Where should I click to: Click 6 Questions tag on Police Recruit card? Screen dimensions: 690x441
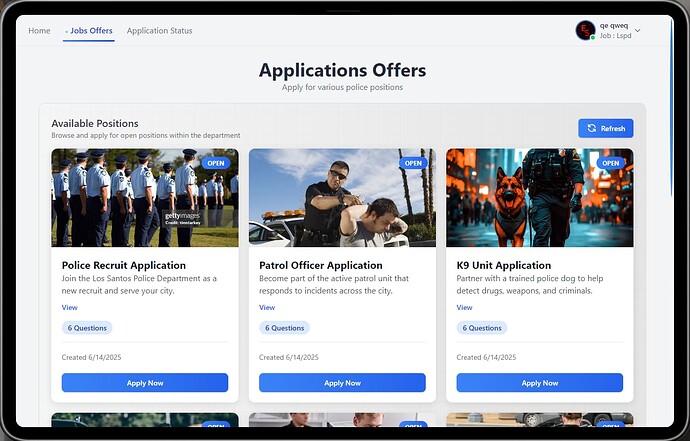tap(87, 328)
